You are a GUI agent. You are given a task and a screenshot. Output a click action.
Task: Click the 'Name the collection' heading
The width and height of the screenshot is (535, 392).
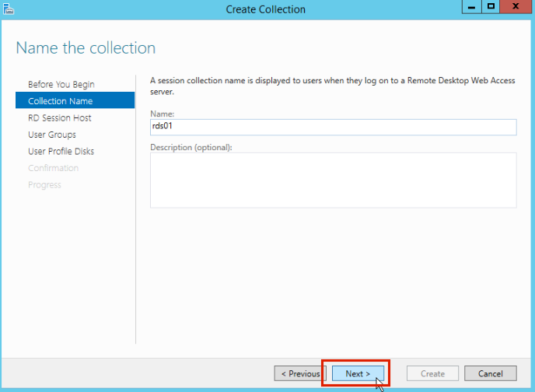coord(86,48)
